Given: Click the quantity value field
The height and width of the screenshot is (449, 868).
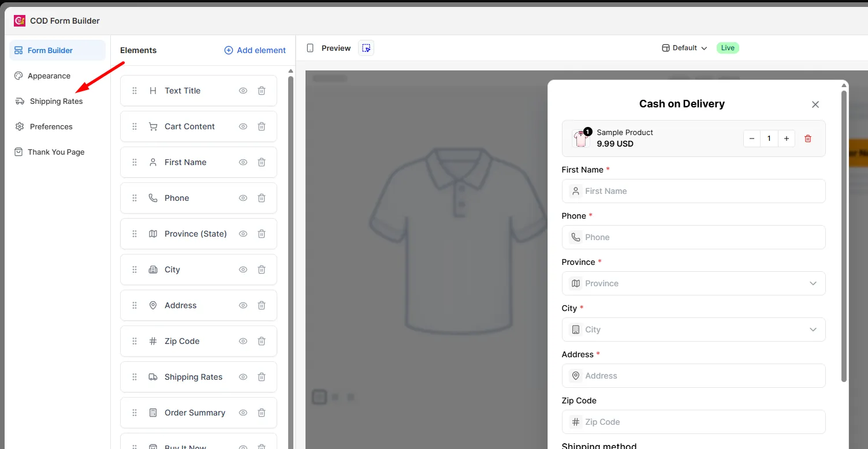Looking at the screenshot, I should pos(769,139).
